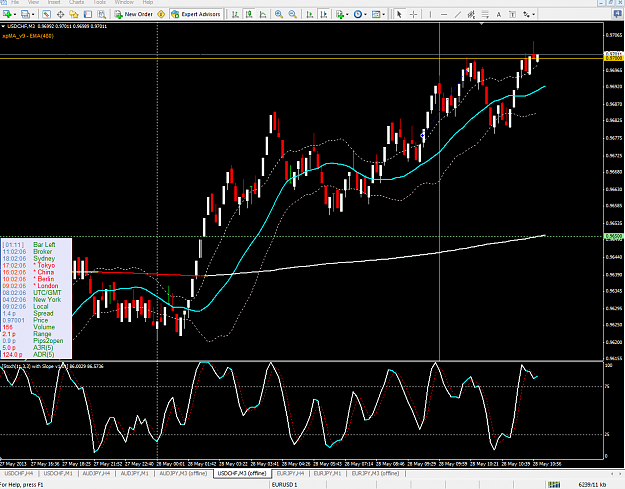This screenshot has width=625, height=489.
Task: Switch to AUDJPY,M3 (offline) tab
Action: 183,473
